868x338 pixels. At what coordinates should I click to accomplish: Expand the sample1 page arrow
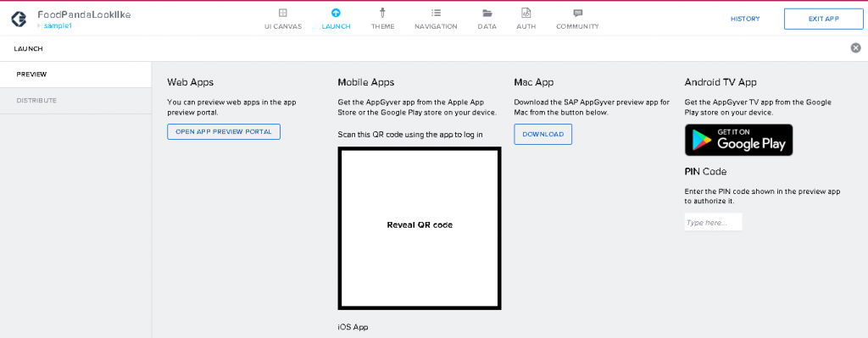(x=39, y=25)
